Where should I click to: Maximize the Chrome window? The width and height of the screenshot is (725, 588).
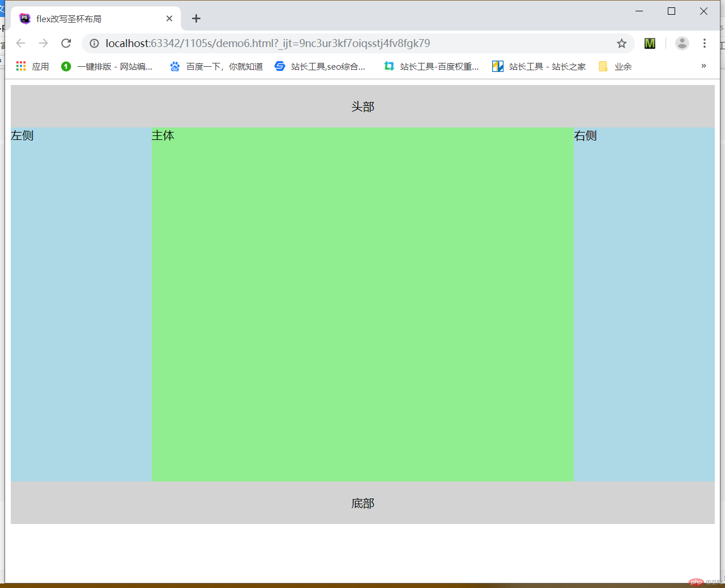[x=672, y=11]
